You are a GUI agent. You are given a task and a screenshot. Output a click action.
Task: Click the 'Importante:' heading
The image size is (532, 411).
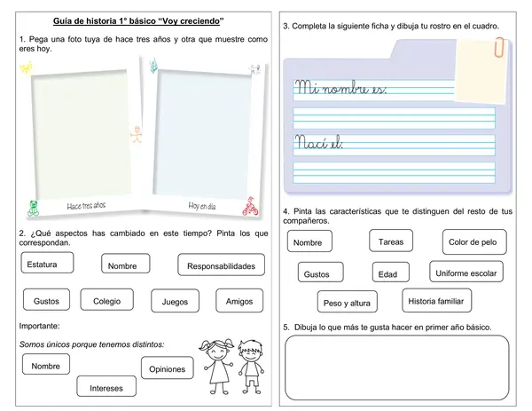point(39,326)
